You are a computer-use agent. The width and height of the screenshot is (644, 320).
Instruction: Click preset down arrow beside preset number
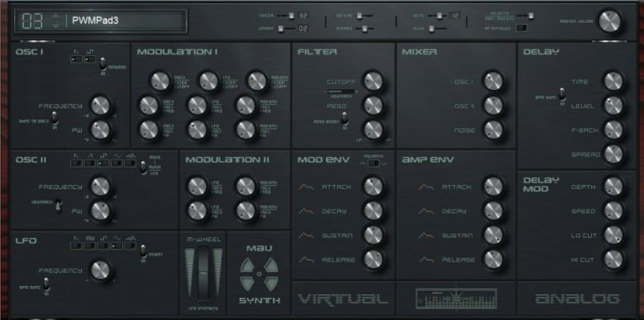[x=54, y=26]
